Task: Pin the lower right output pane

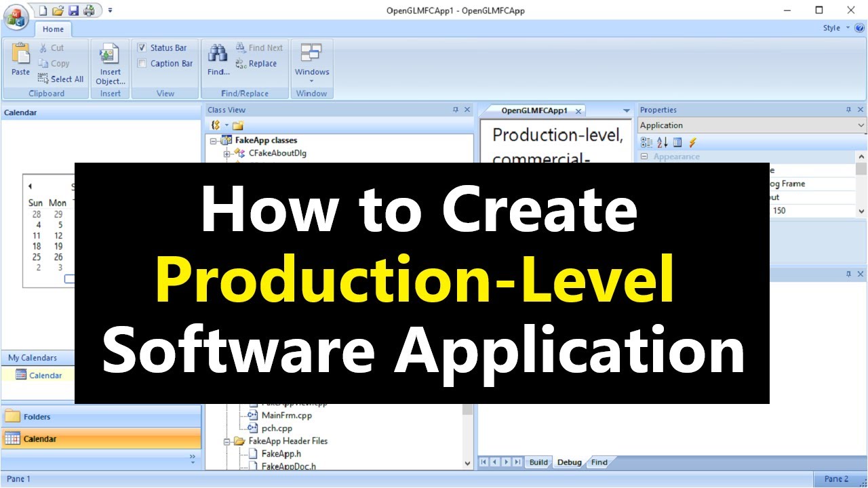Action: click(848, 274)
